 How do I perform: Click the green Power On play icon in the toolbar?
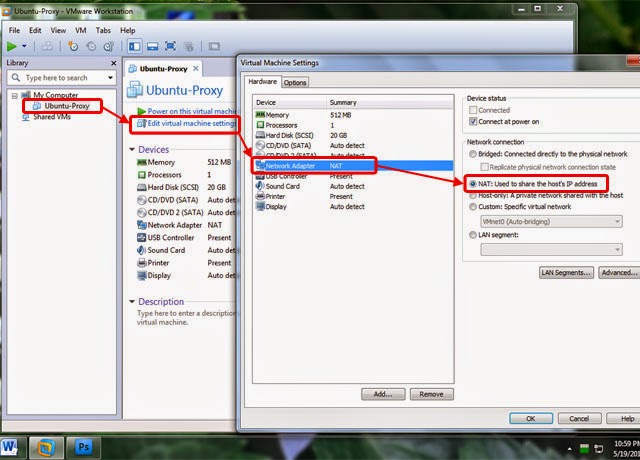[x=12, y=47]
